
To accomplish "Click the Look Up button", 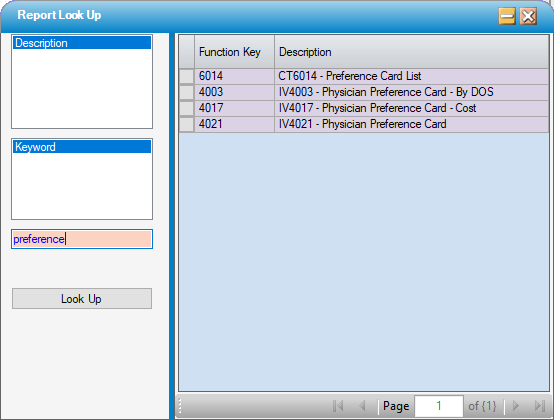I will point(82,298).
